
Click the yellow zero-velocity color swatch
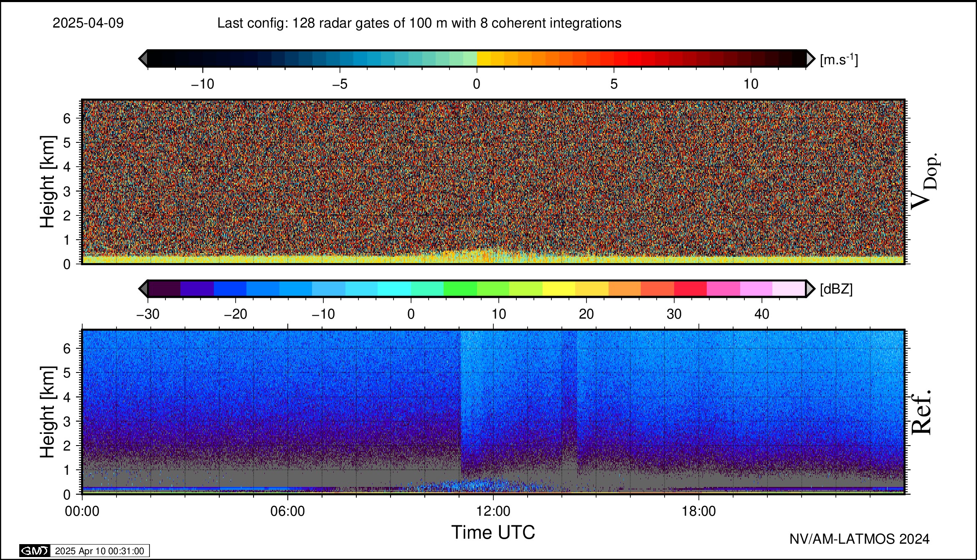[484, 58]
